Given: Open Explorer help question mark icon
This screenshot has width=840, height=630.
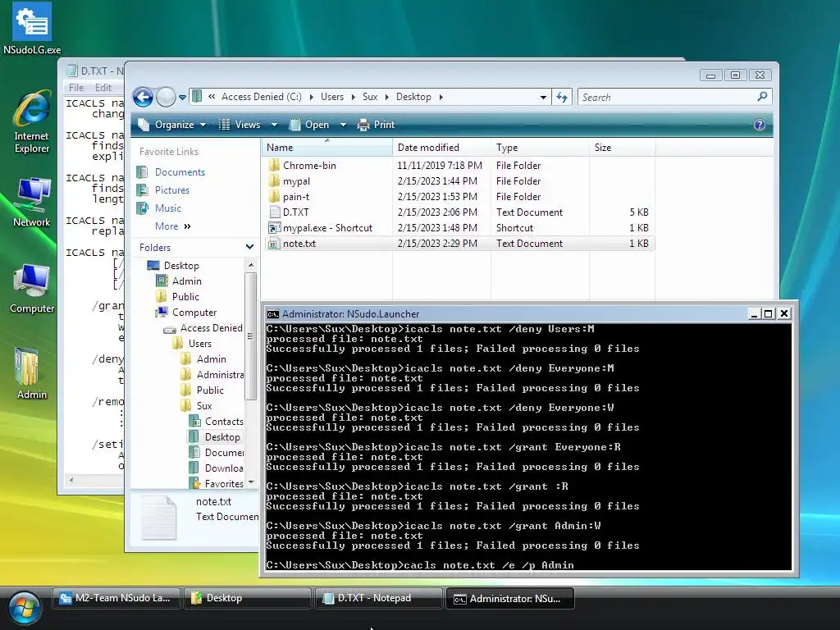Looking at the screenshot, I should tap(759, 125).
